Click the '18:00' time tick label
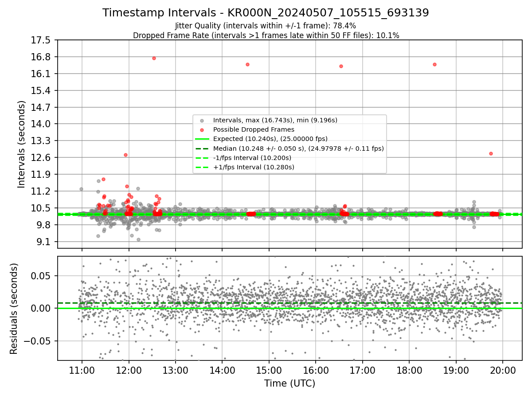 (409, 371)
